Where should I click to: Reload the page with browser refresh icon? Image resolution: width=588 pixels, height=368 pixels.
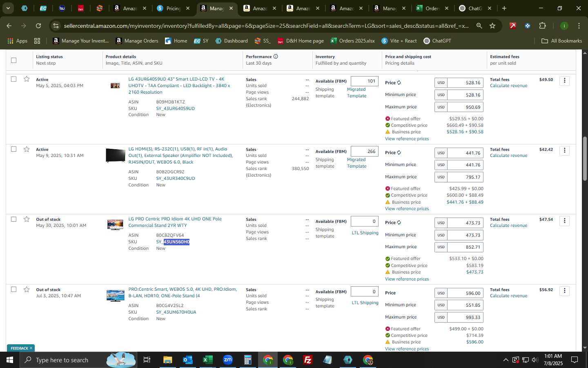coord(38,26)
